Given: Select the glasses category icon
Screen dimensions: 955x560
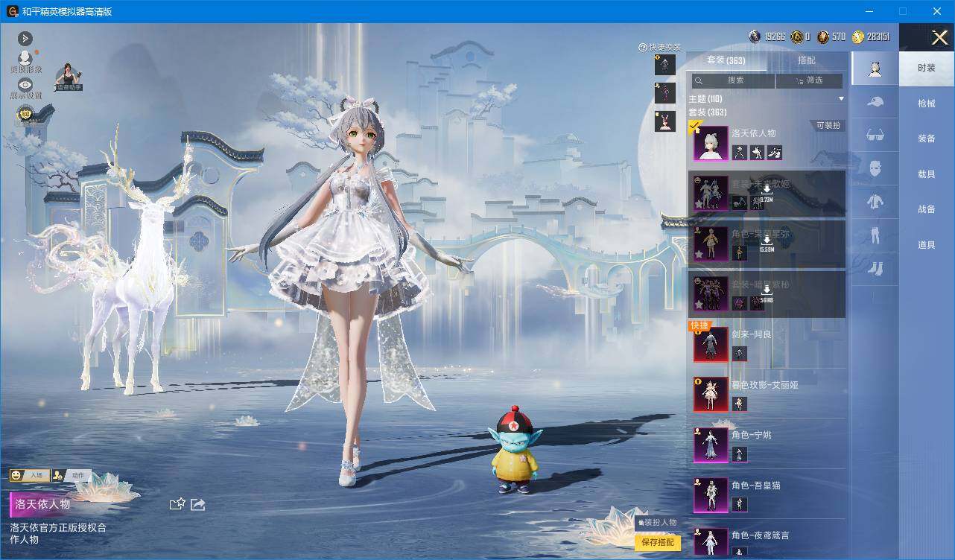Looking at the screenshot, I should (875, 136).
